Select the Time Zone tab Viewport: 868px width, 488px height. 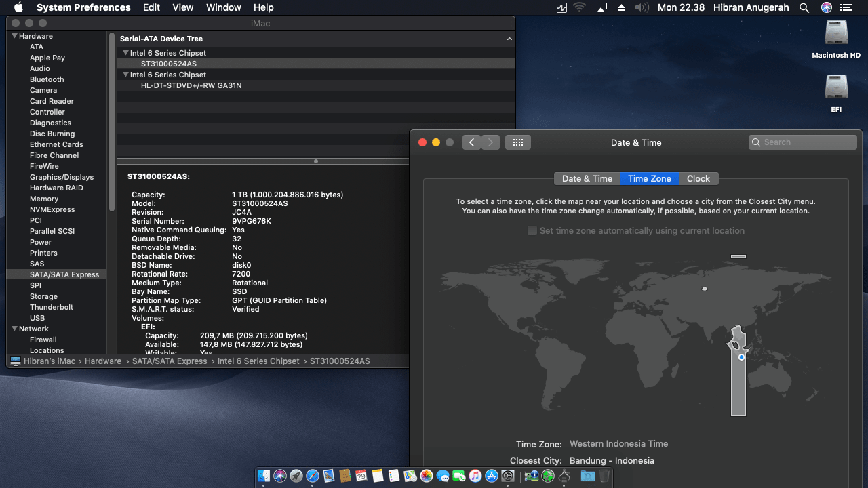[x=650, y=179]
